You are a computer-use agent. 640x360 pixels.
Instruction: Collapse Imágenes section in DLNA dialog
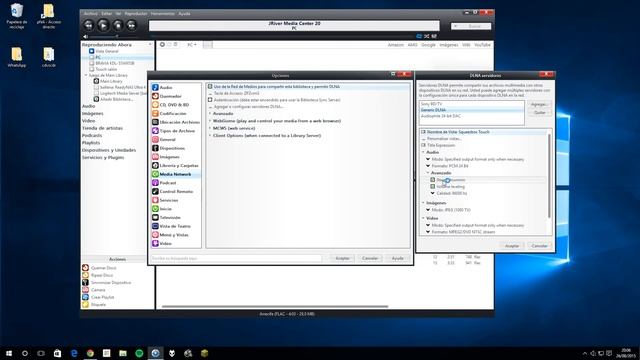423,203
